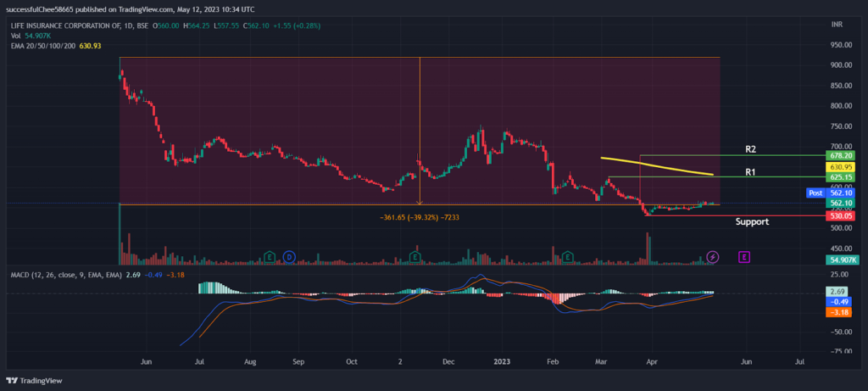
Task: Select the red 530.05 support price label
Action: pos(840,215)
